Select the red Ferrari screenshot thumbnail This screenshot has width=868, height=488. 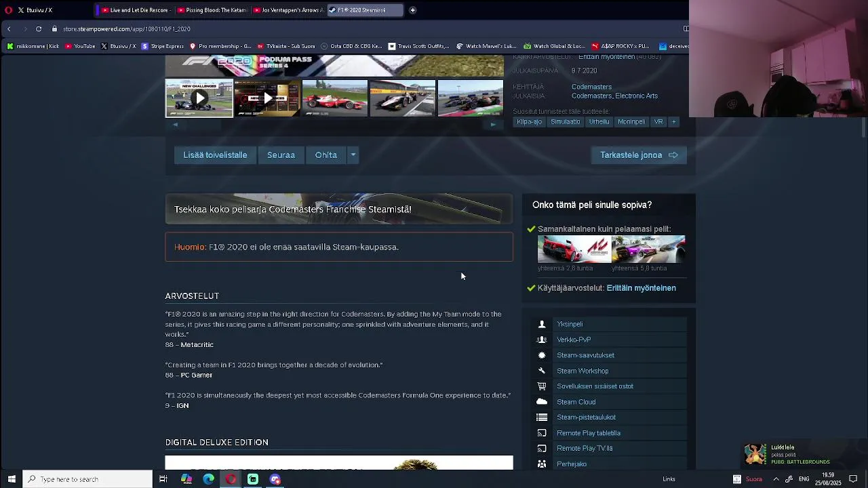point(335,98)
